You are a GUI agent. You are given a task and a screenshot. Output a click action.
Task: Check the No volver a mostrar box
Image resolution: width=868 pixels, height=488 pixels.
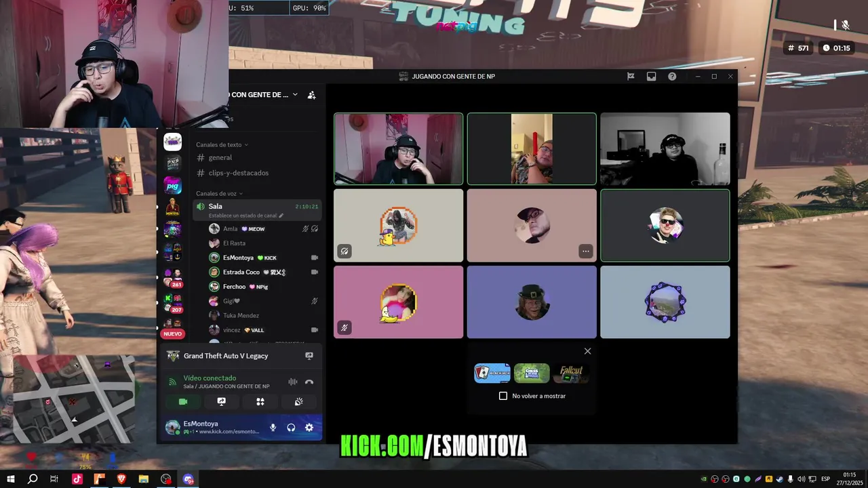click(503, 396)
